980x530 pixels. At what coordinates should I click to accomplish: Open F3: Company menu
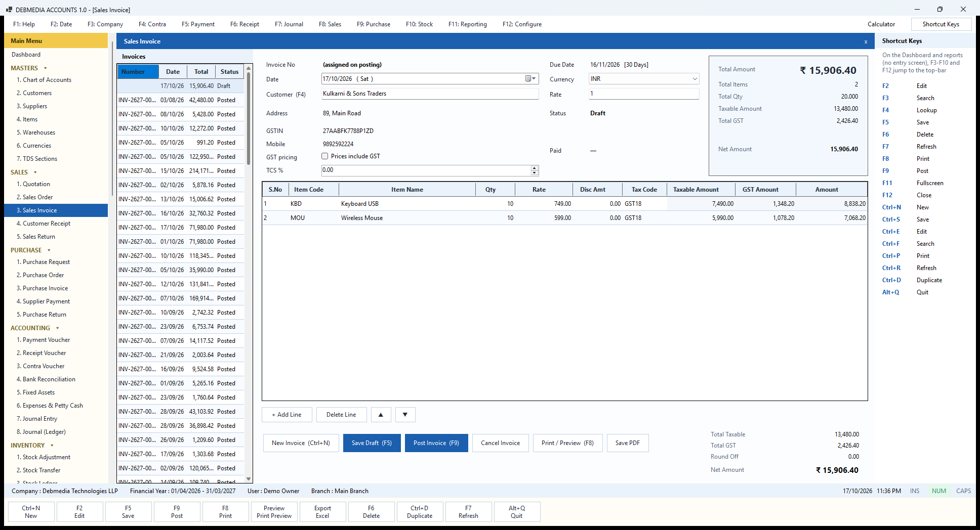point(105,24)
